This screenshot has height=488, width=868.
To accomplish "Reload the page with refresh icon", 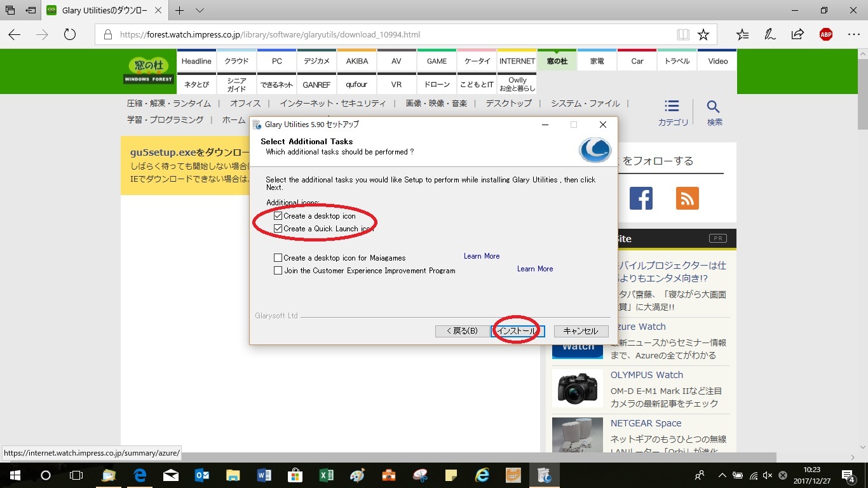I will (x=70, y=34).
